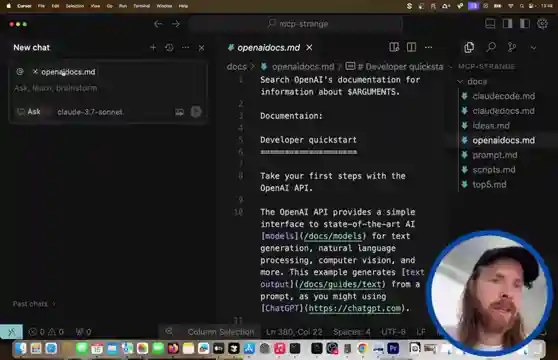
Task: Open remote window from status bar
Action: click(11, 332)
